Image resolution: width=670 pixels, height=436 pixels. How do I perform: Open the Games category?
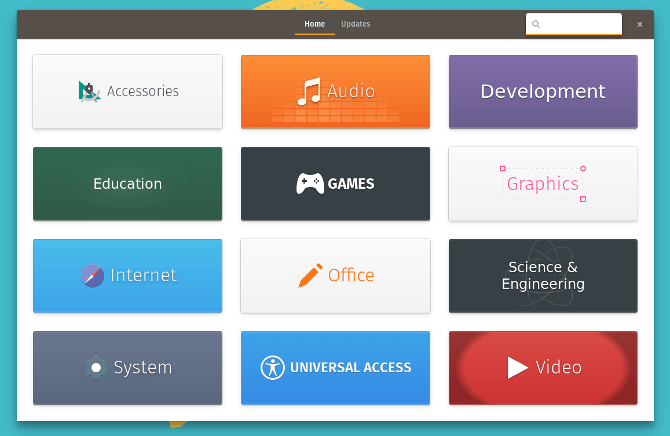pyautogui.click(x=335, y=184)
